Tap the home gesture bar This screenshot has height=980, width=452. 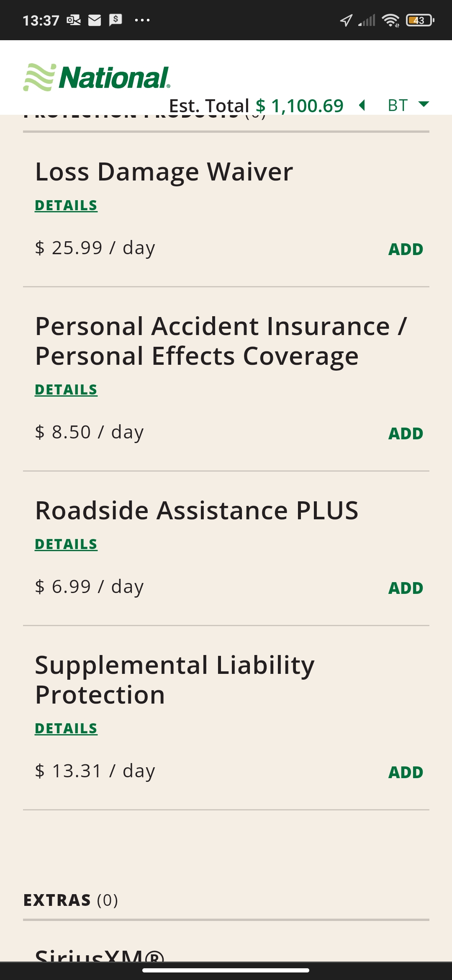[226, 970]
